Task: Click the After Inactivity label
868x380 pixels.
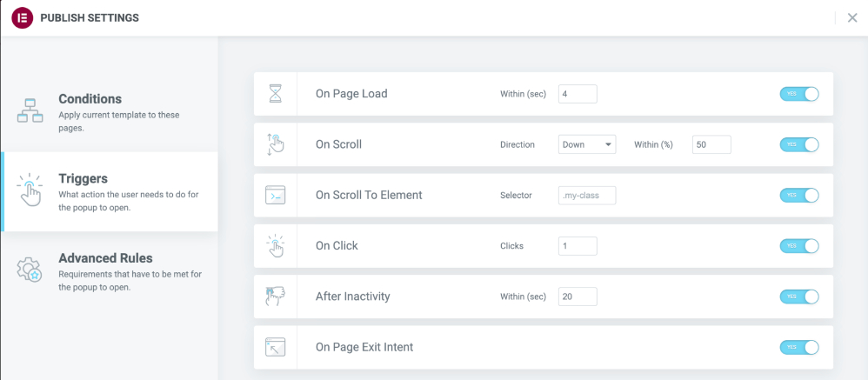Action: tap(352, 297)
